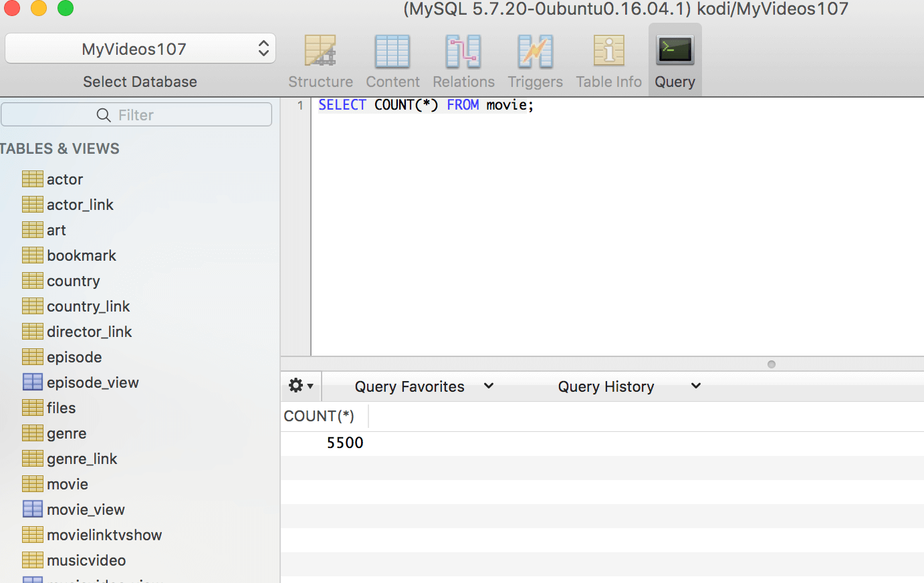
Task: Select the actor table in sidebar
Action: (65, 179)
